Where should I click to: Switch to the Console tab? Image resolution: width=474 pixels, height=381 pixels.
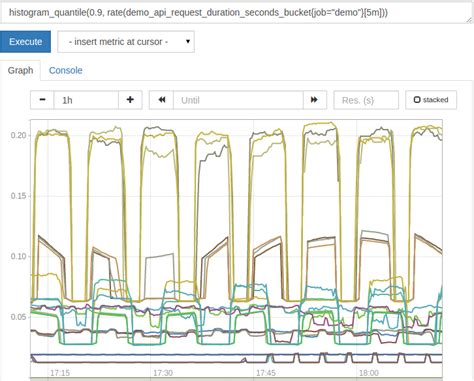tap(66, 70)
